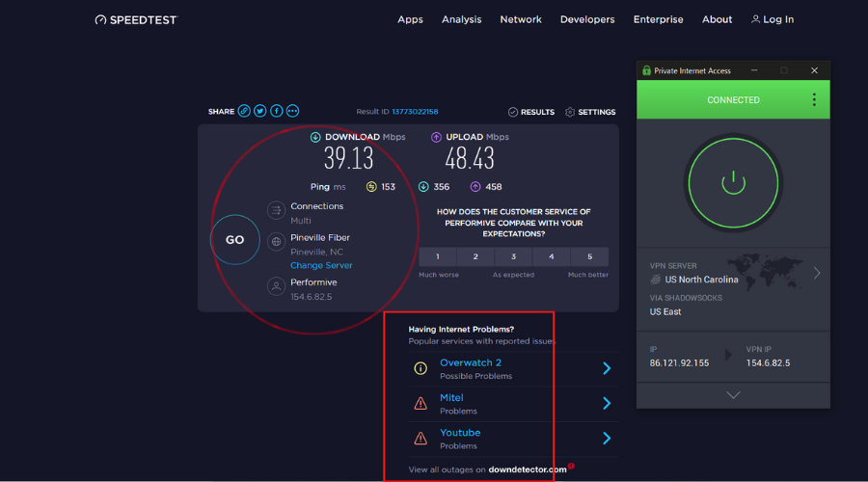Viewport: 868px width, 482px height.
Task: Open the About menu
Action: (x=717, y=19)
